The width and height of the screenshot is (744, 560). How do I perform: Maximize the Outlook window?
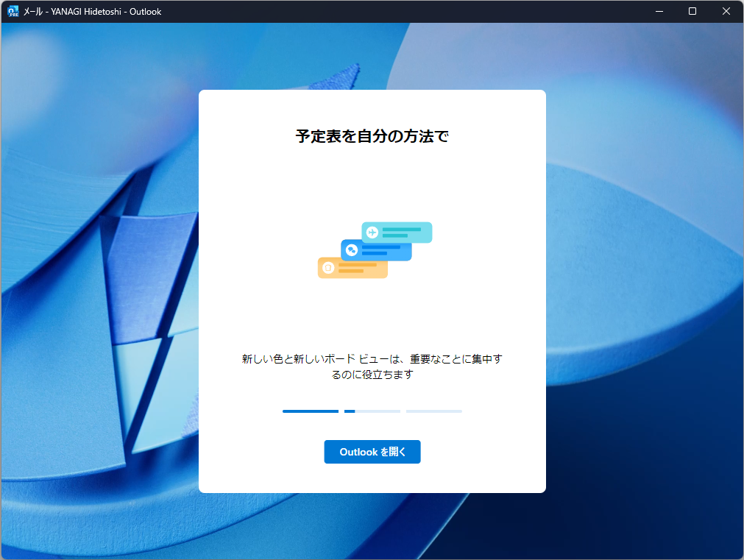(x=692, y=11)
